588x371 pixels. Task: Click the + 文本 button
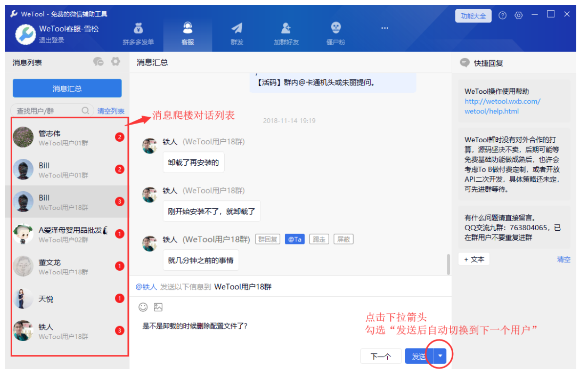tap(474, 259)
